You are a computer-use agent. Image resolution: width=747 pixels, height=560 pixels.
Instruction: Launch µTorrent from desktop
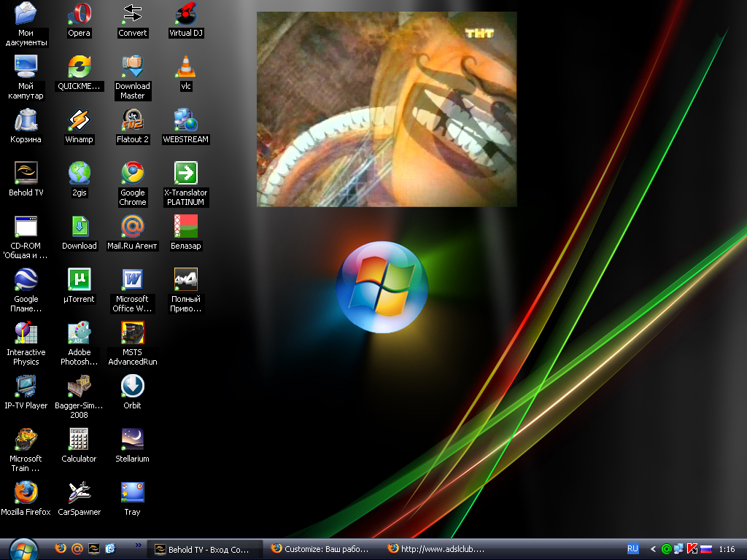point(79,279)
